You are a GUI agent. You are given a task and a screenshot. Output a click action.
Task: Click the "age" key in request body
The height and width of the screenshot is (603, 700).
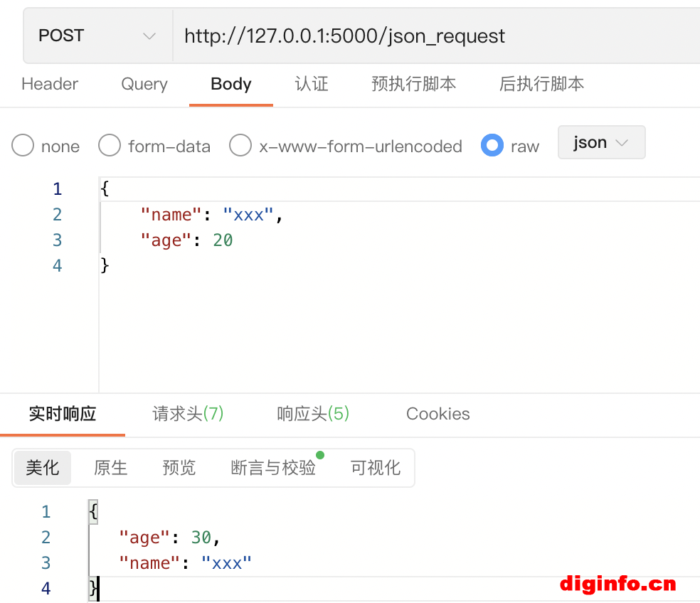[x=166, y=240]
